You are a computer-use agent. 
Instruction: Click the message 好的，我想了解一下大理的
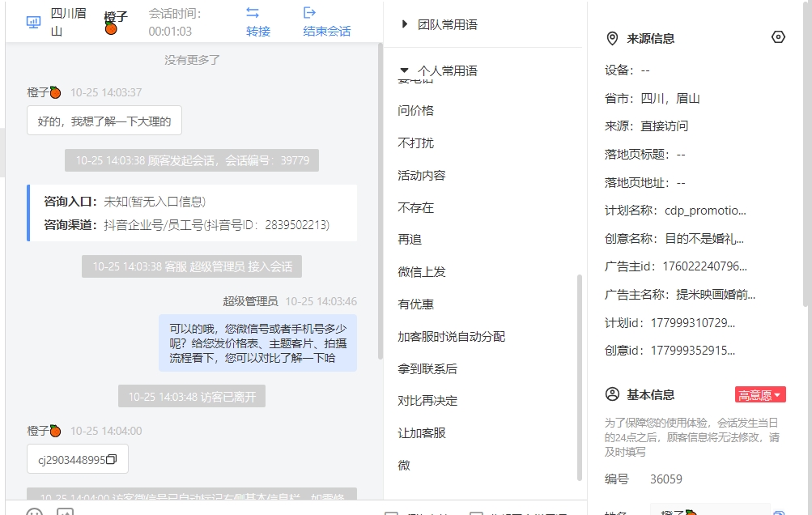104,121
